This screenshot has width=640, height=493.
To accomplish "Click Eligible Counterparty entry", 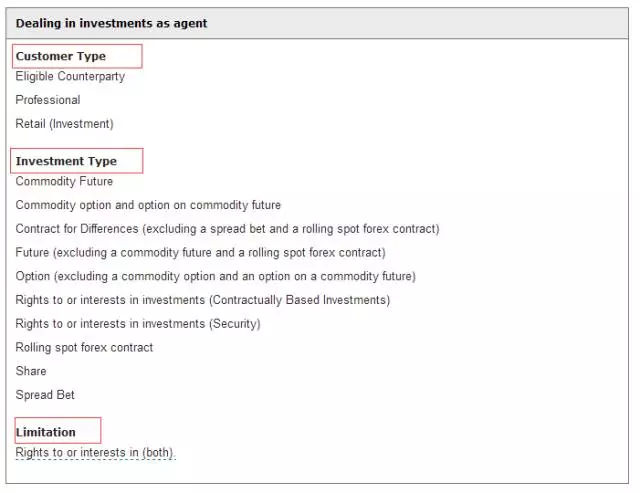I will coord(70,76).
